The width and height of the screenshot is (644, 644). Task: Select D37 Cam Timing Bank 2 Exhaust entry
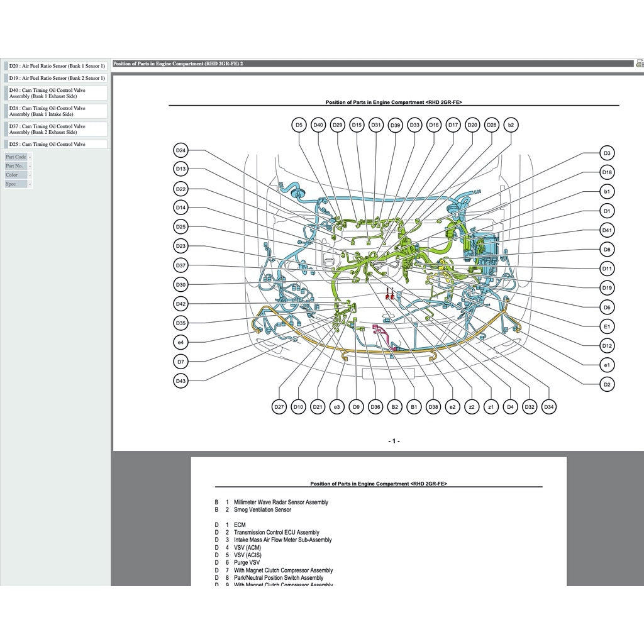click(x=57, y=129)
